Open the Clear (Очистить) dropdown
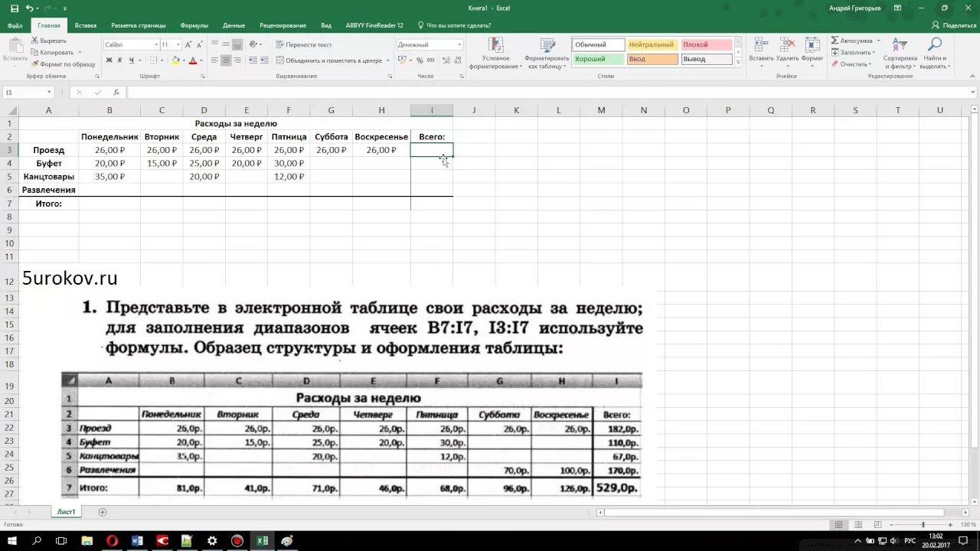The height and width of the screenshot is (551, 980). click(x=852, y=64)
